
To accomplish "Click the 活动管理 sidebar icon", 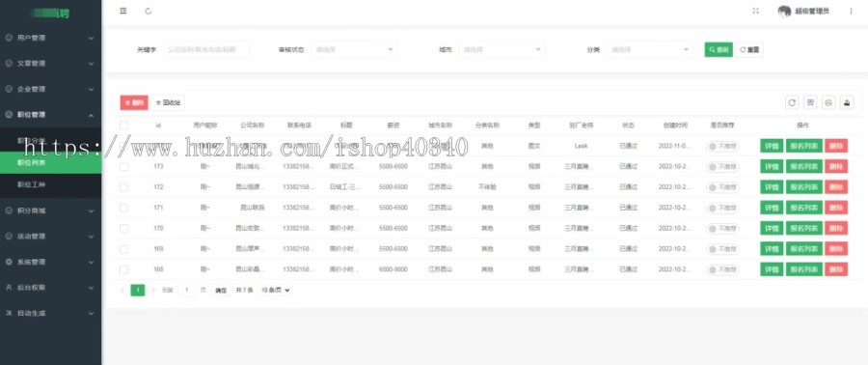I will click(9, 236).
